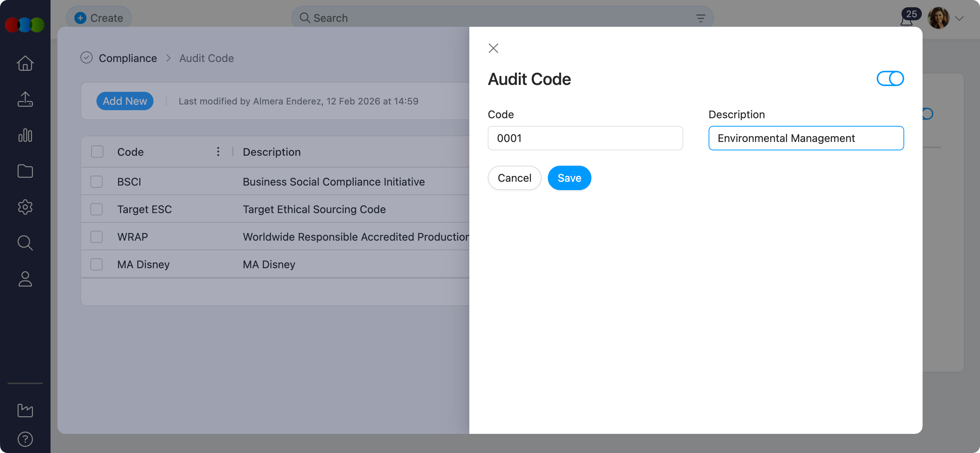This screenshot has width=980, height=453.
Task: Open the Code column options menu
Action: point(218,152)
